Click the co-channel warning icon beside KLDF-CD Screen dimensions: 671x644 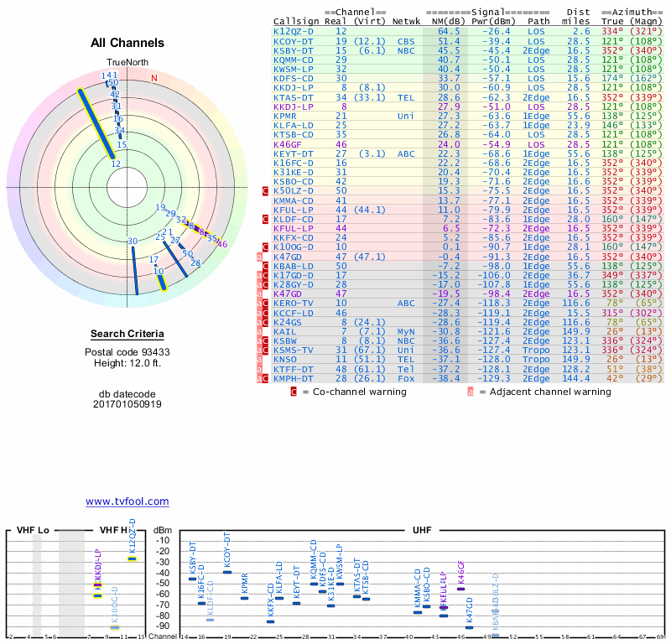(265, 219)
